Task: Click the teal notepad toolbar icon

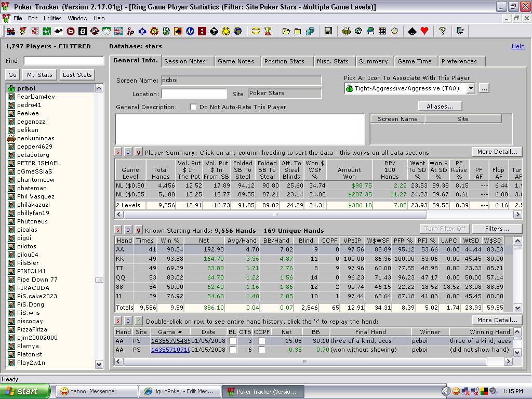Action: [x=370, y=31]
